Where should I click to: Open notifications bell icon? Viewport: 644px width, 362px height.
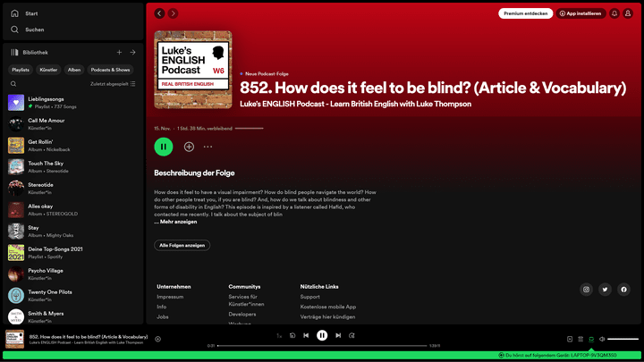tap(614, 13)
